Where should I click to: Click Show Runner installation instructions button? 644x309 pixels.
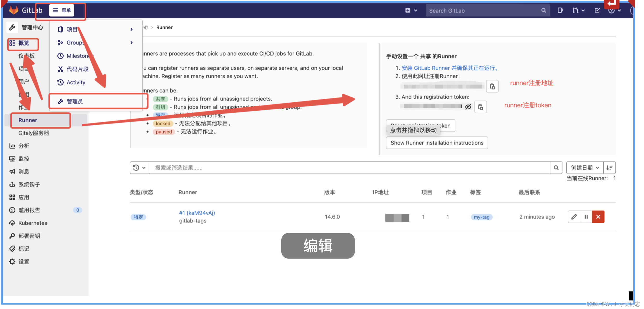[x=437, y=143]
